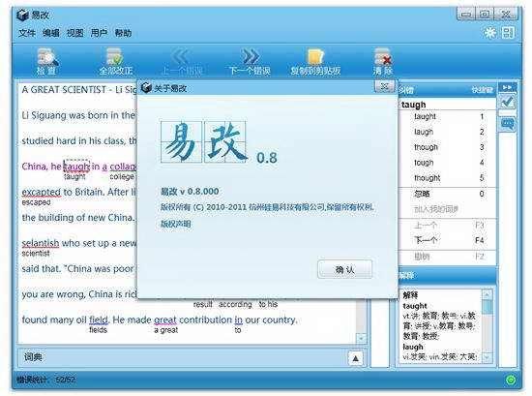
Task: Click scroll-down arrow in 解释 panel
Action: 487,357
